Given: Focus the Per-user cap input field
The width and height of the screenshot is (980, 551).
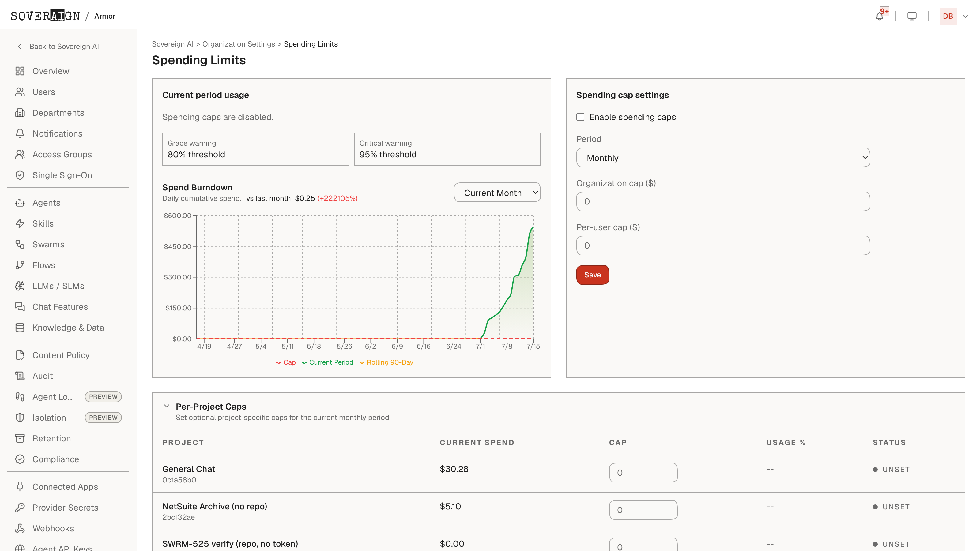Looking at the screenshot, I should [723, 246].
